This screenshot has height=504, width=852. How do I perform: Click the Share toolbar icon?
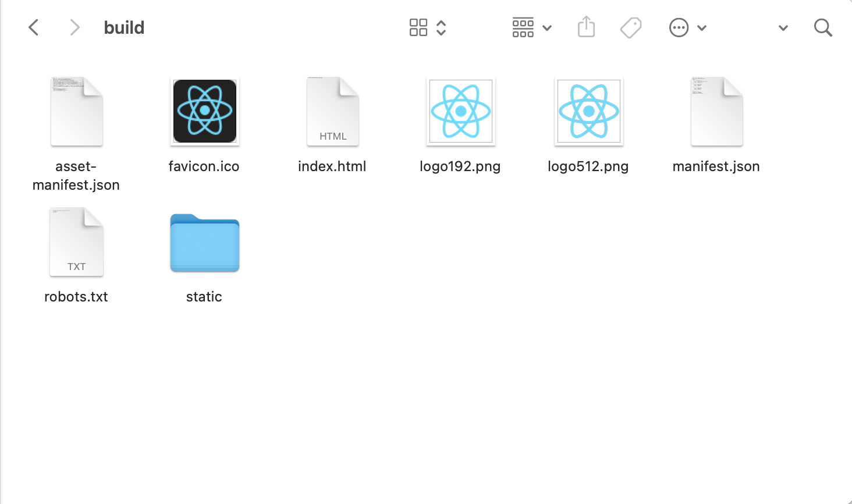coord(586,27)
